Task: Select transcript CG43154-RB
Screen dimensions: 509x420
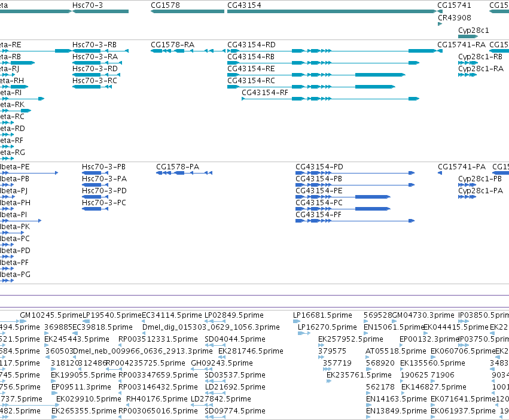Action: (323, 63)
